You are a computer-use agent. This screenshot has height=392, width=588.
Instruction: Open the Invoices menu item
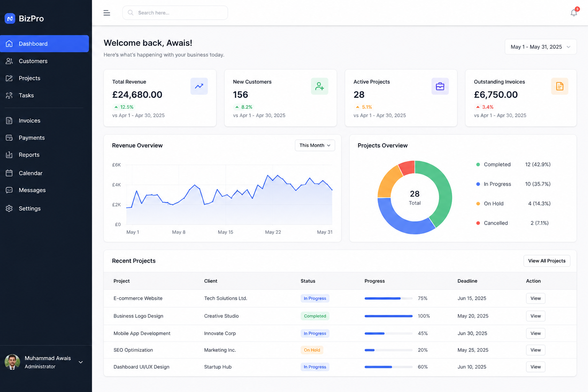click(x=44, y=121)
